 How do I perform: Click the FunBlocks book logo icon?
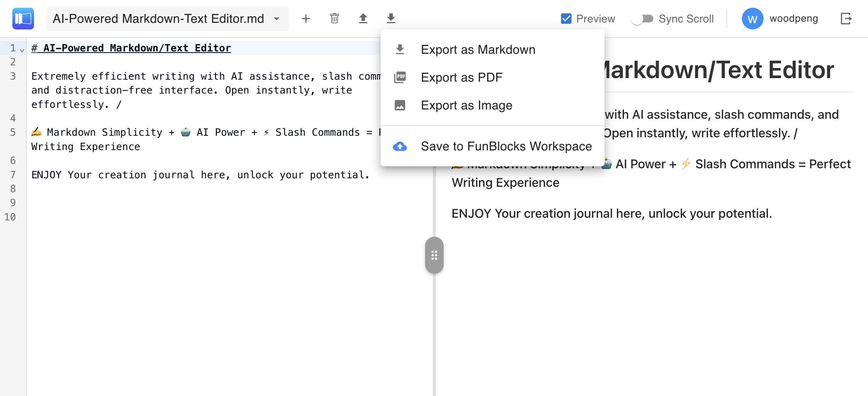23,19
